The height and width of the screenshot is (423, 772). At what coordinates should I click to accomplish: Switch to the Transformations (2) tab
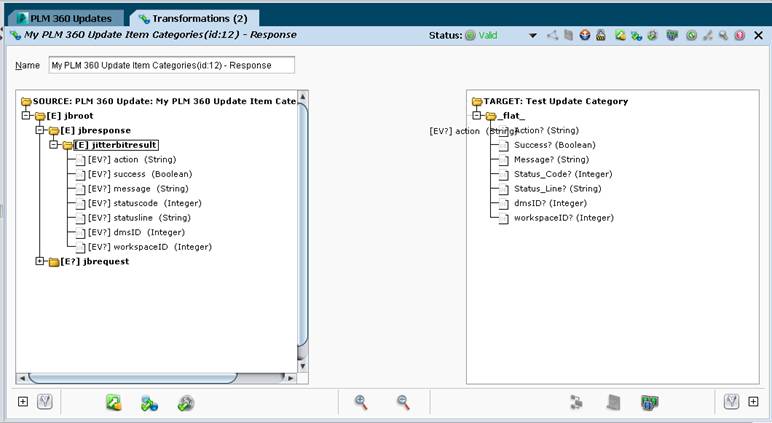(x=193, y=18)
